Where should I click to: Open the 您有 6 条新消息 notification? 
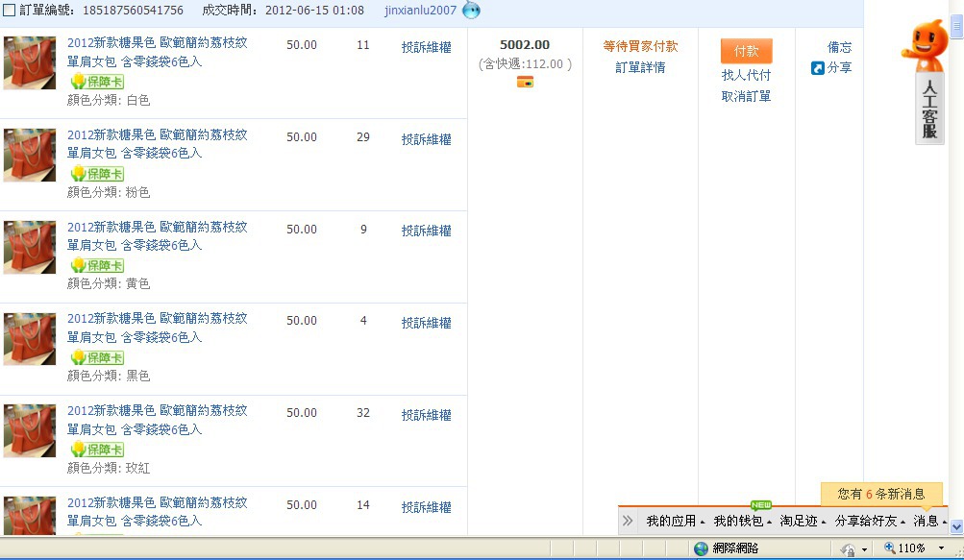coord(881,494)
